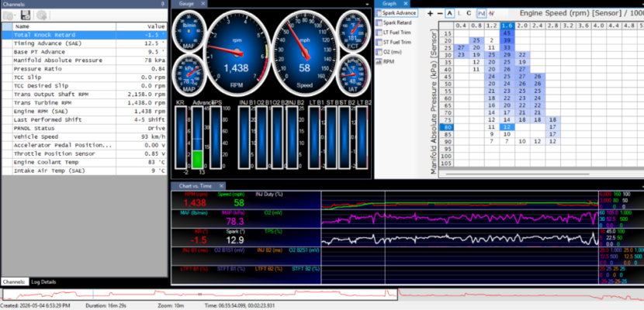Click the RPM tachometer gauge
This screenshot has width=644, height=310.
237,52
